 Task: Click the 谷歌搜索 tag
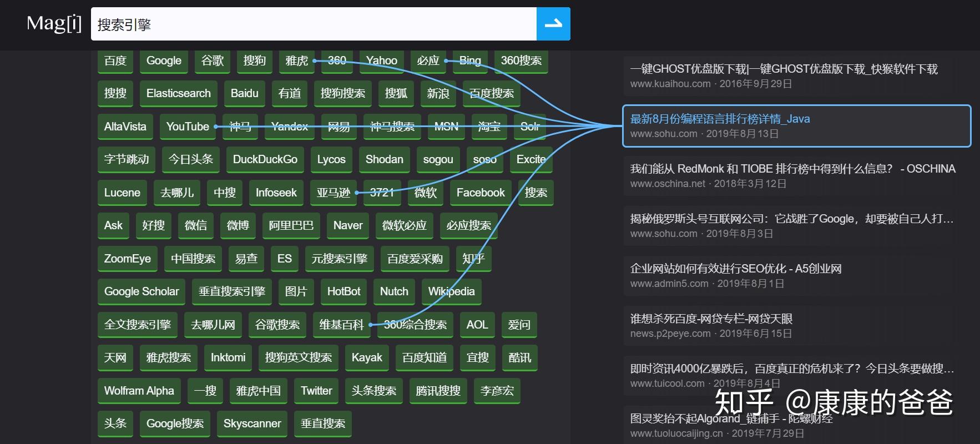(x=277, y=325)
